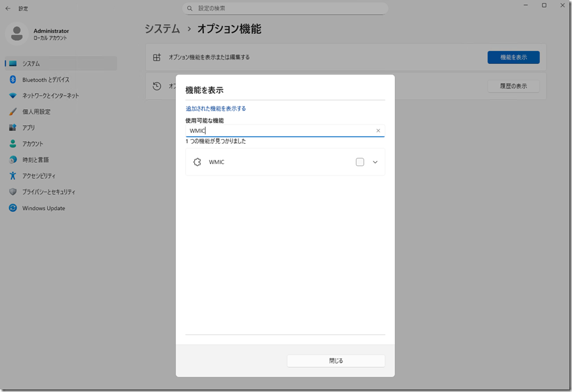Select the アカウント settings icon

click(14, 144)
